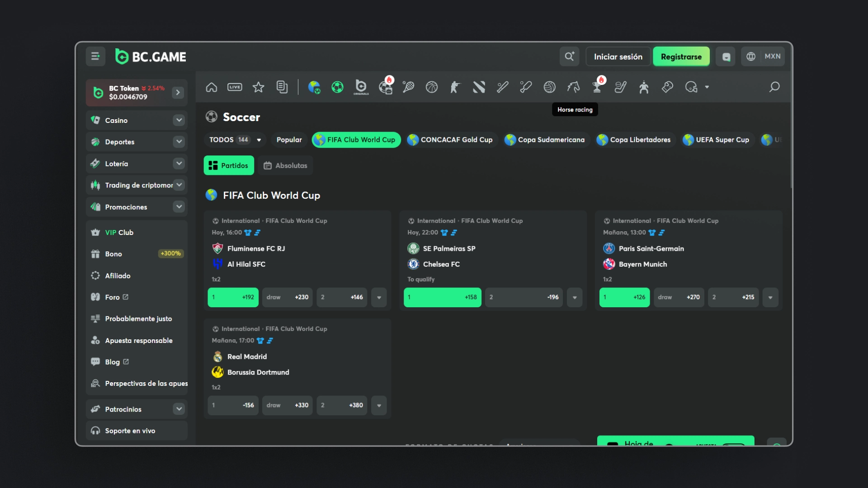Open search in the top header
The height and width of the screenshot is (488, 868).
click(569, 56)
